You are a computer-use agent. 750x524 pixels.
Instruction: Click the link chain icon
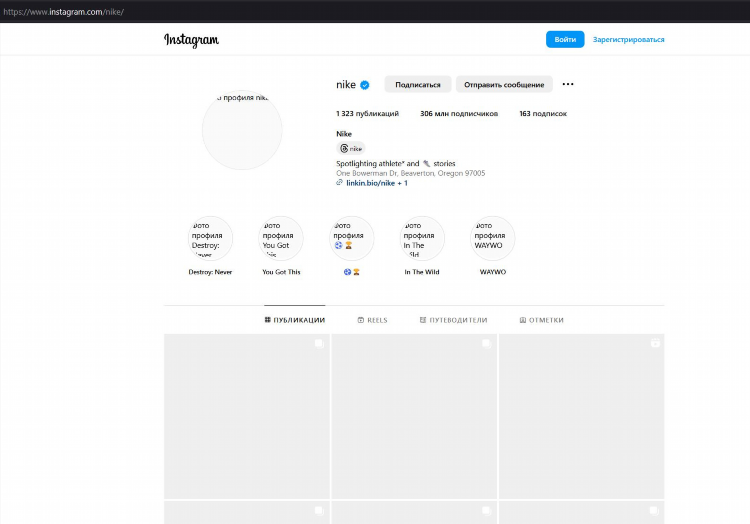coord(340,183)
